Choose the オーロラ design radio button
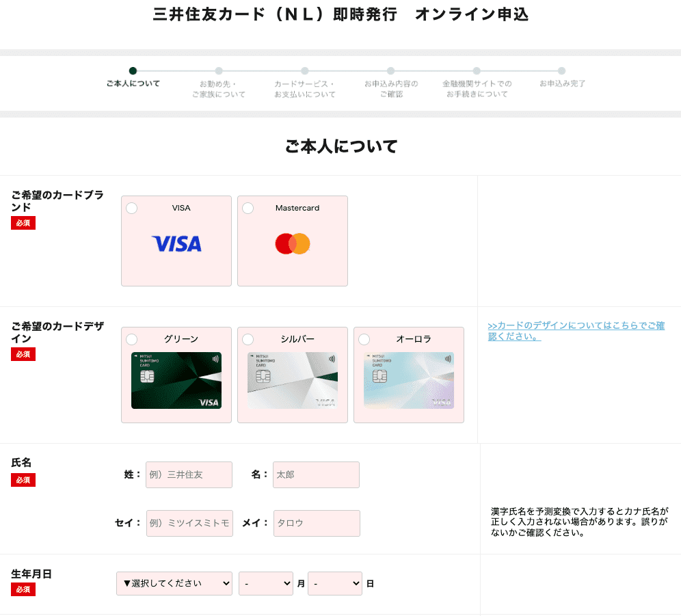The width and height of the screenshot is (681, 616). [364, 340]
